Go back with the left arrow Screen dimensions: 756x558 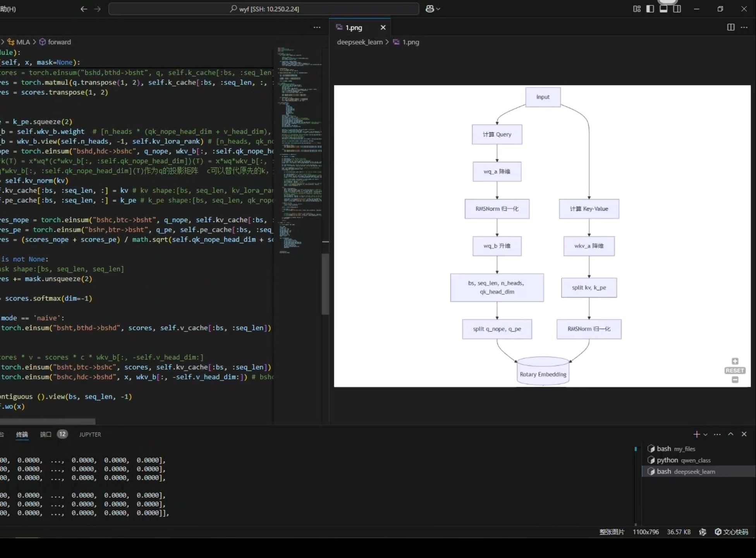click(x=84, y=9)
